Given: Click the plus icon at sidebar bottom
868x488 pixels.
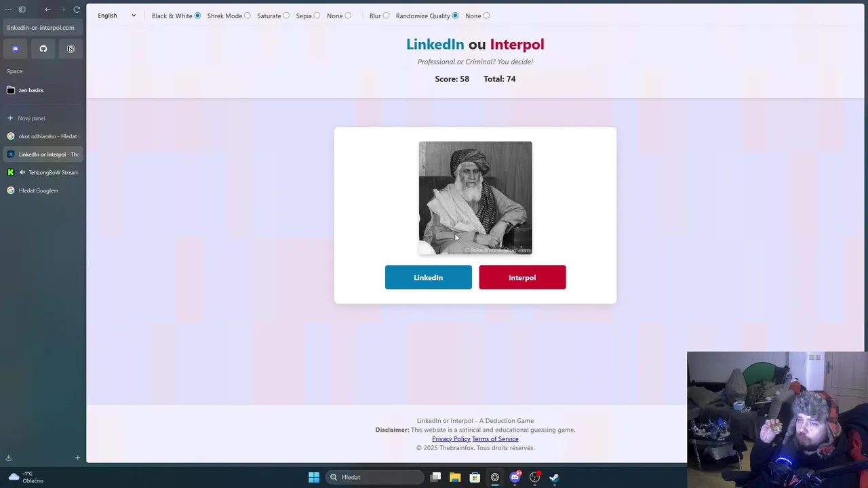Looking at the screenshot, I should pos(77,458).
